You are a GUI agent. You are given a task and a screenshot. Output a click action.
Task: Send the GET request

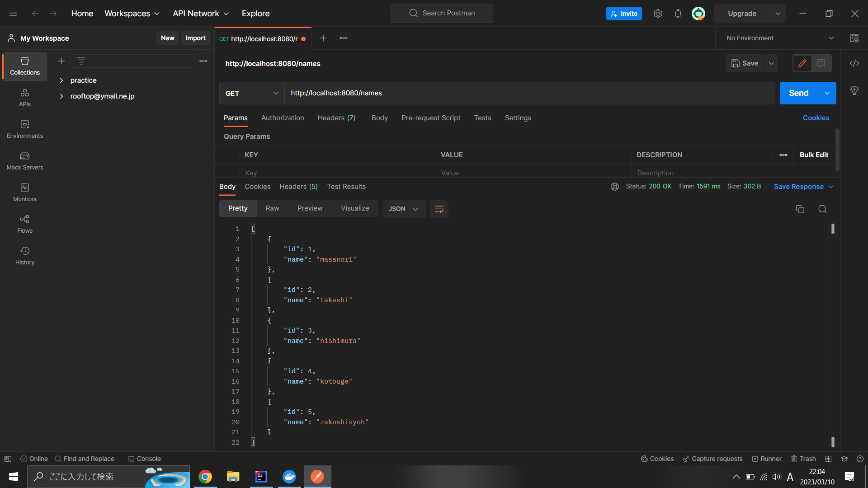coord(799,93)
